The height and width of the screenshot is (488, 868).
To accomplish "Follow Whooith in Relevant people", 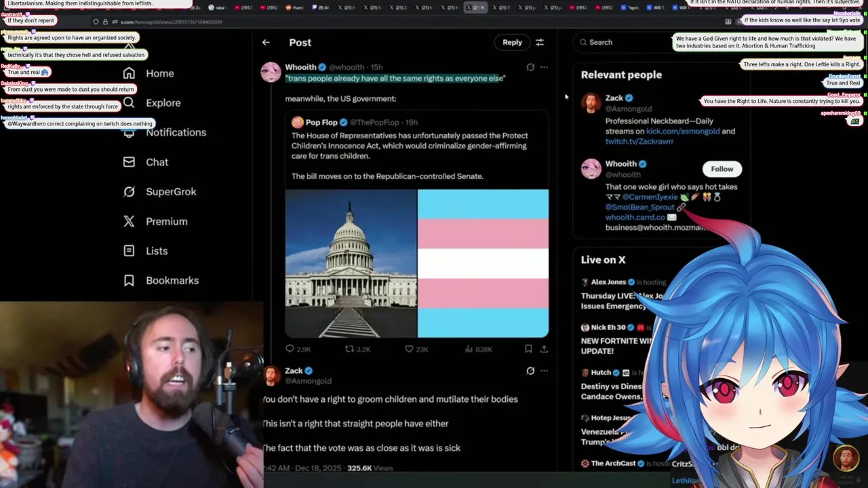I will pyautogui.click(x=722, y=169).
